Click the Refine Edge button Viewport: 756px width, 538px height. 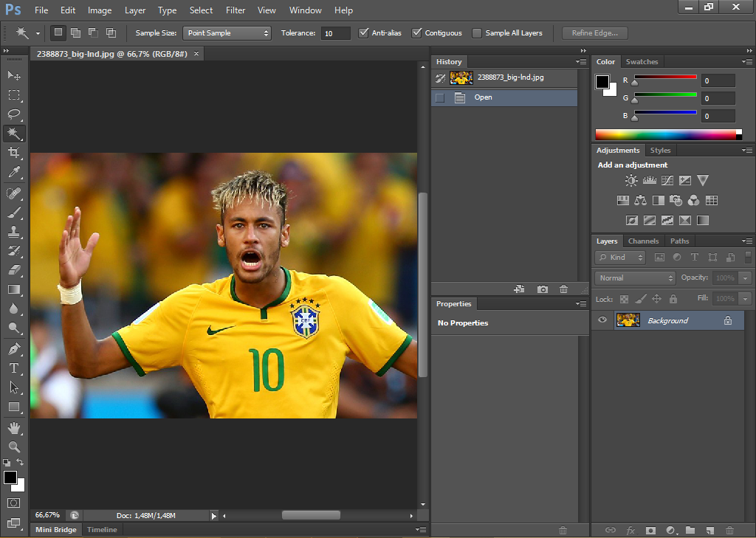[594, 32]
